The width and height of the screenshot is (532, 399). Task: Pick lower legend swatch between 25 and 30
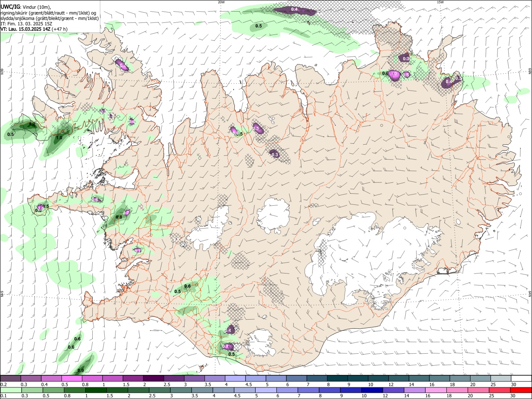tap(499, 390)
